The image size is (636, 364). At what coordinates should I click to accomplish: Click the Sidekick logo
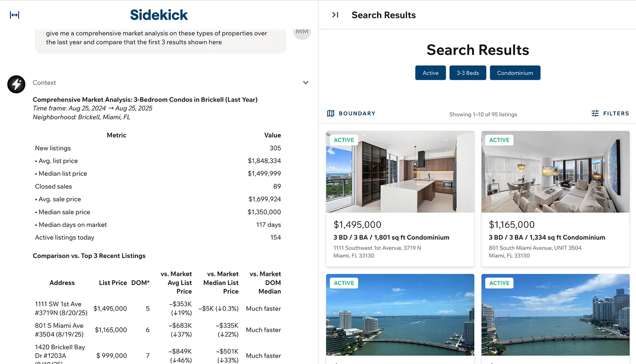pyautogui.click(x=159, y=14)
